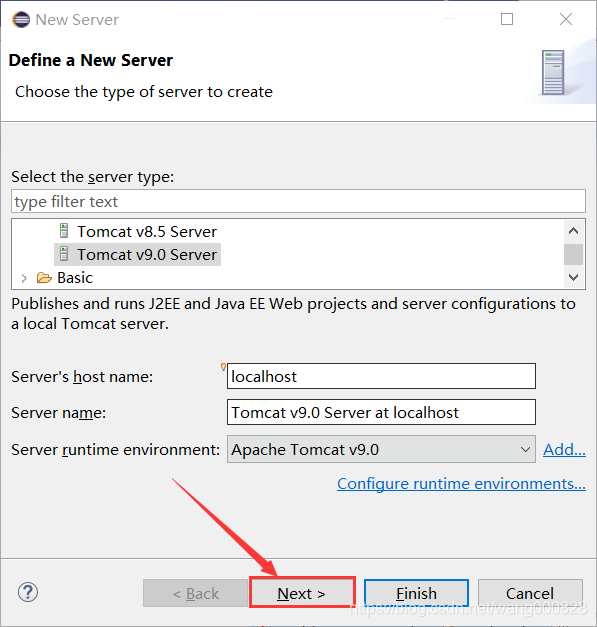Click the Tomcat v9.0 Server icon
This screenshot has width=597, height=627.
point(64,254)
